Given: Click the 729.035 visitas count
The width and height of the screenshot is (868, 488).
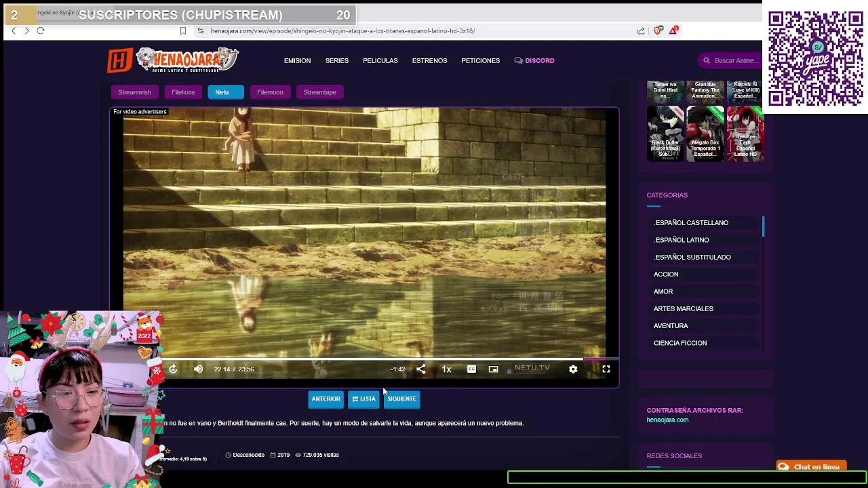Looking at the screenshot, I should pyautogui.click(x=317, y=455).
